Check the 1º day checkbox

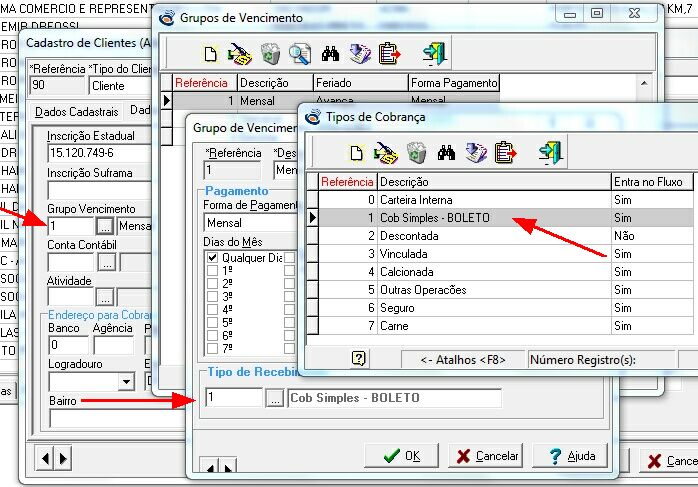(212, 271)
